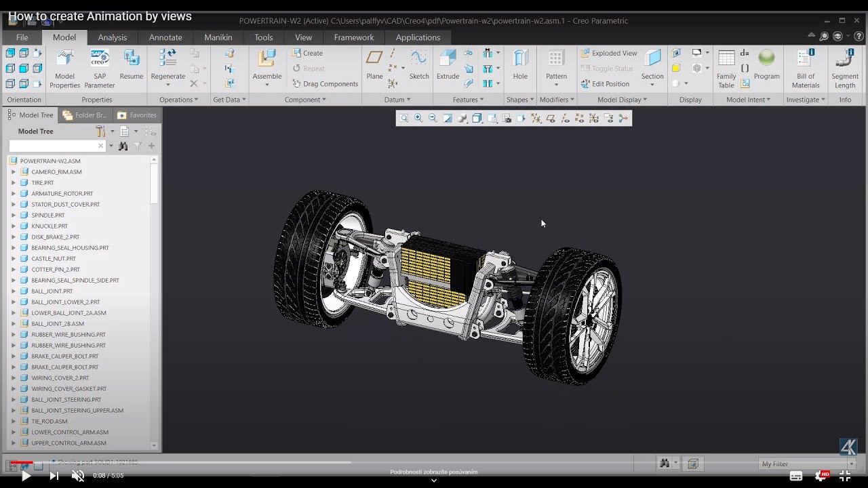This screenshot has height=488, width=868.
Task: Open the Framework tab
Action: coord(354,37)
